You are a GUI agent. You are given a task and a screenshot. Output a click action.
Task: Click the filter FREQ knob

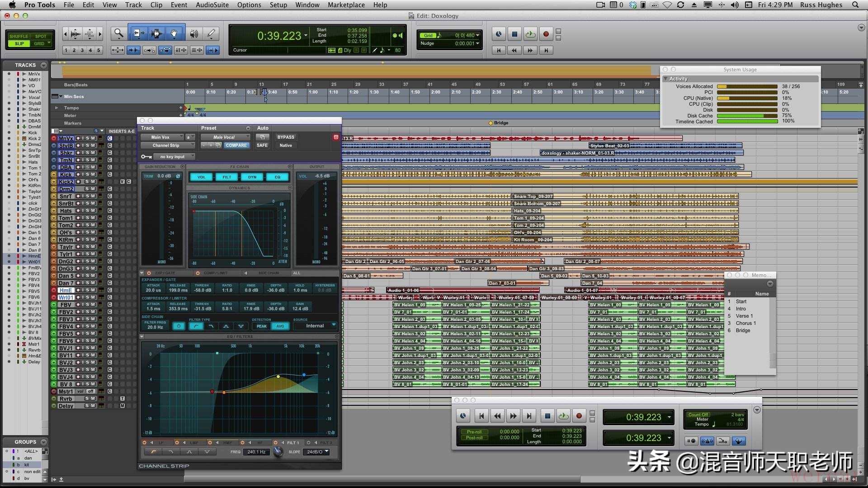278,452
